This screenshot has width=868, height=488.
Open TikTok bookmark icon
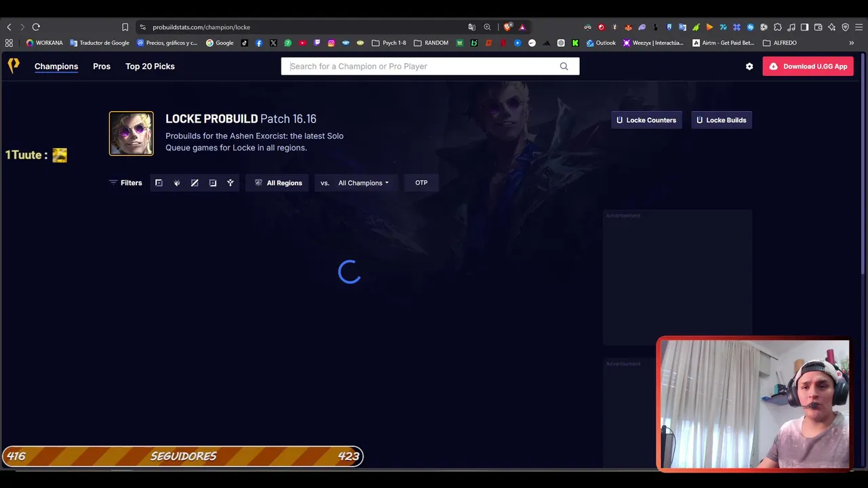[x=245, y=43]
